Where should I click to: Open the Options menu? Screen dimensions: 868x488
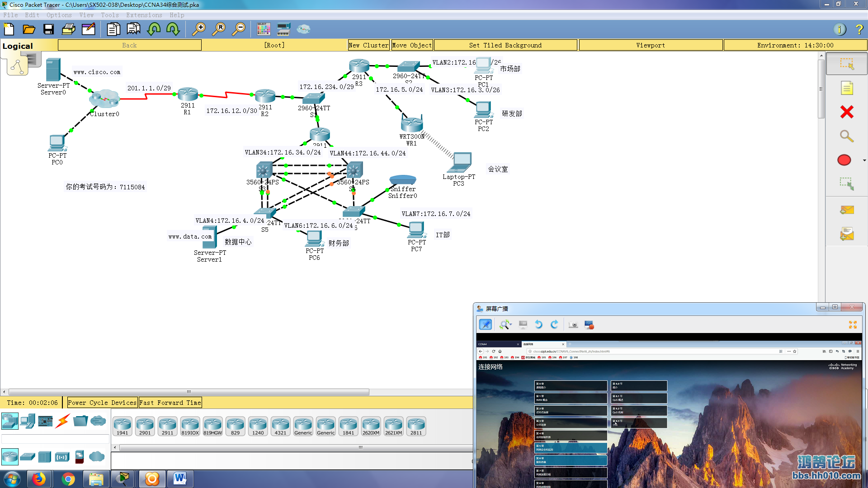(x=59, y=15)
